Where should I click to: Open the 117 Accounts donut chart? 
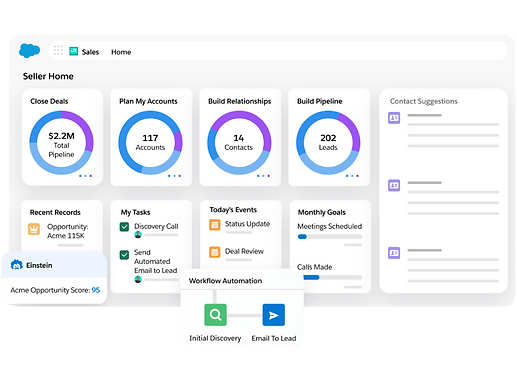pyautogui.click(x=150, y=143)
